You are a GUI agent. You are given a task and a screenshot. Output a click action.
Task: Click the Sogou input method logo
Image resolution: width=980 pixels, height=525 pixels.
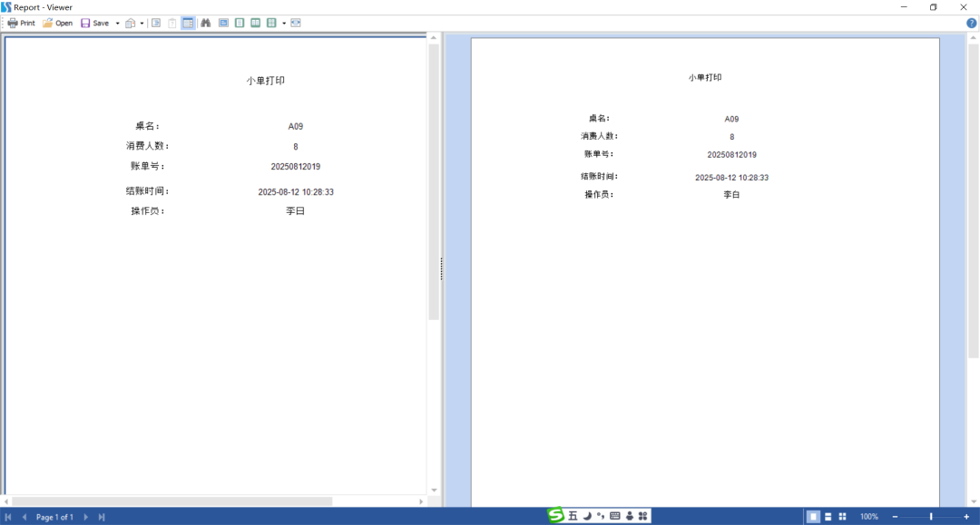point(555,516)
